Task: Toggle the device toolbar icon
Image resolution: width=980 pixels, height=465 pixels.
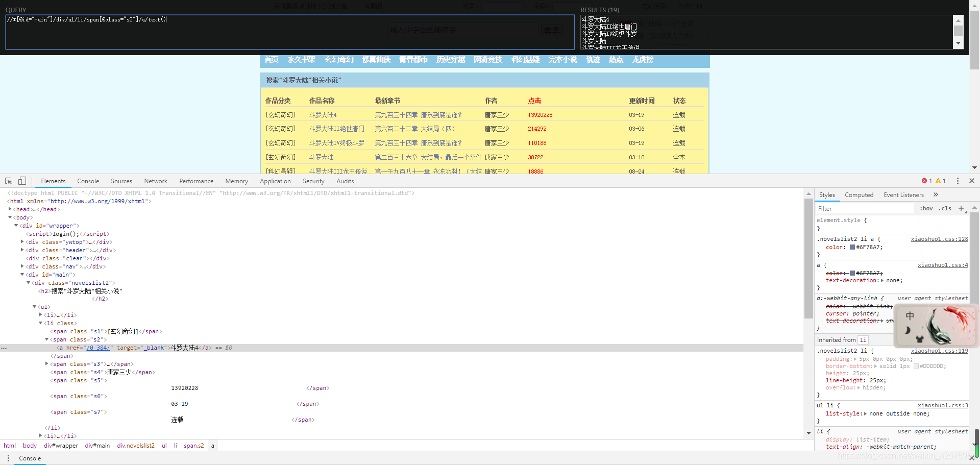Action: click(22, 181)
